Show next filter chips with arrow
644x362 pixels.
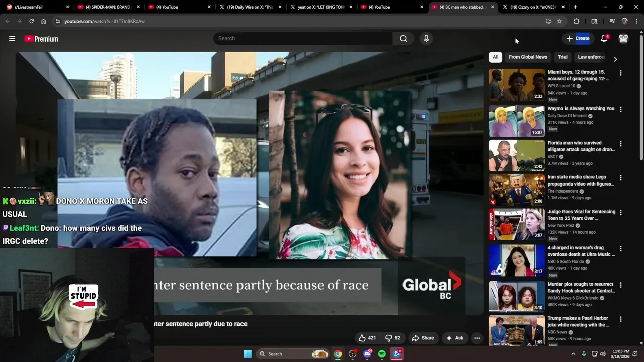[x=615, y=59]
